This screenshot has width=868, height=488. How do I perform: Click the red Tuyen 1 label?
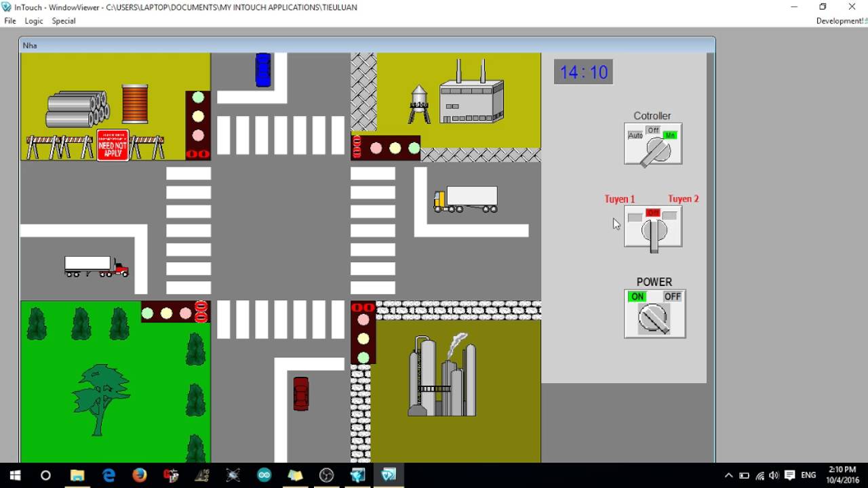coord(620,199)
